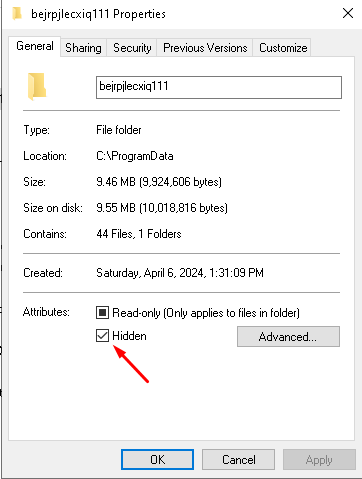362x479 pixels.
Task: Switch to the General tab
Action: click(35, 46)
